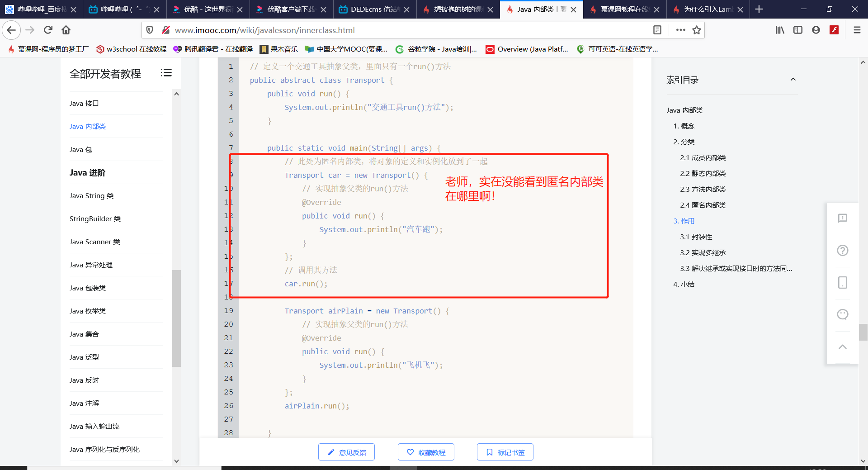This screenshot has height=470, width=868.
Task: Close the '哔哩哔哩_百度搜' tab
Action: point(73,9)
